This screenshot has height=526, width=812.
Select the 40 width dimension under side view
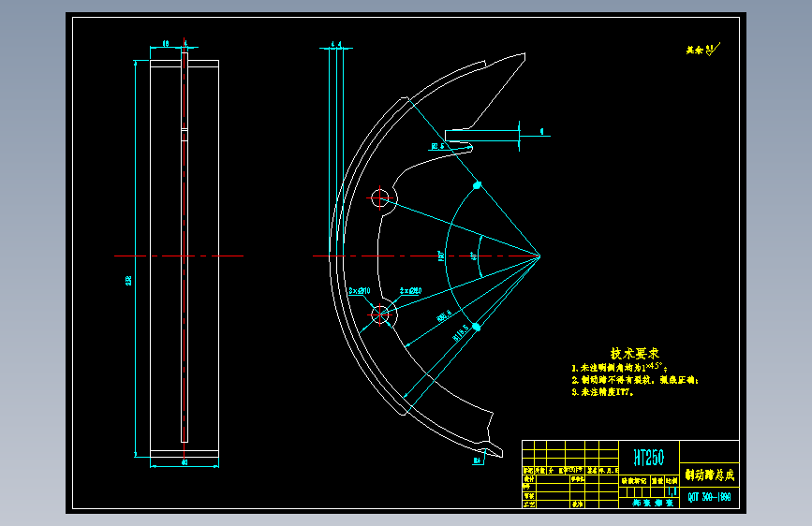(185, 463)
